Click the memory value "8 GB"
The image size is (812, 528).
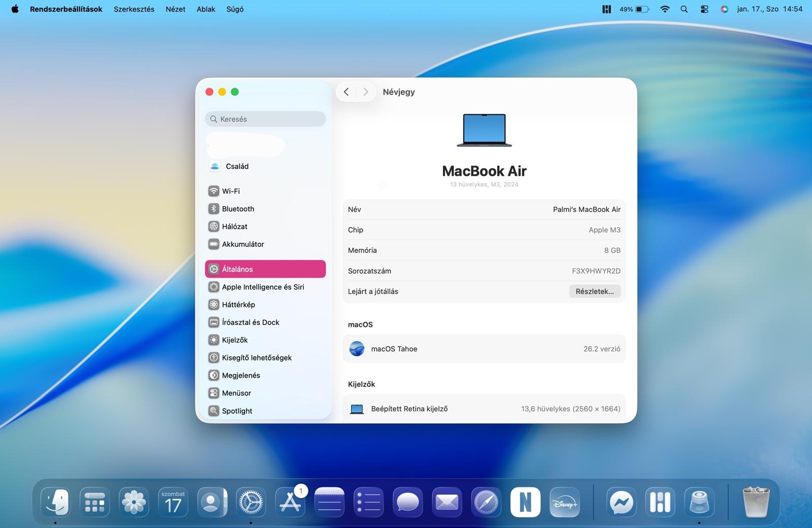pyautogui.click(x=612, y=250)
